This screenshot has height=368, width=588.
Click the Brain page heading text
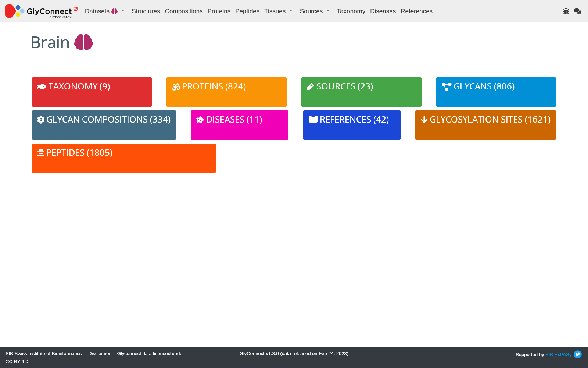[x=50, y=42]
